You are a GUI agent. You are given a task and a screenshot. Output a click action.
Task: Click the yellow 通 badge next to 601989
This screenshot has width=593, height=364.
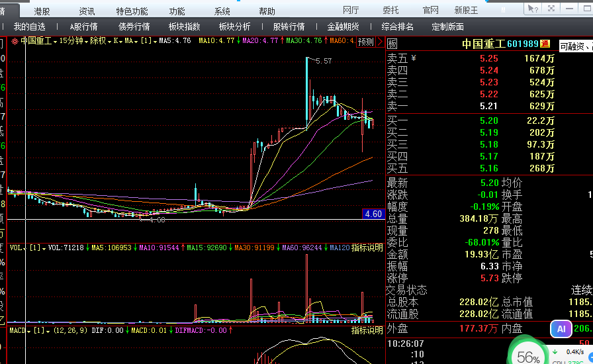545,44
